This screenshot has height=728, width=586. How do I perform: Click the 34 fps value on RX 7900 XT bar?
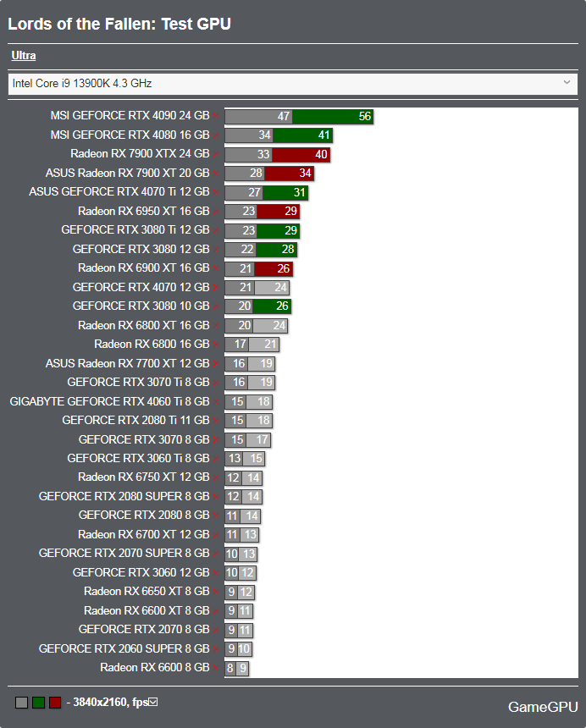[x=305, y=174]
